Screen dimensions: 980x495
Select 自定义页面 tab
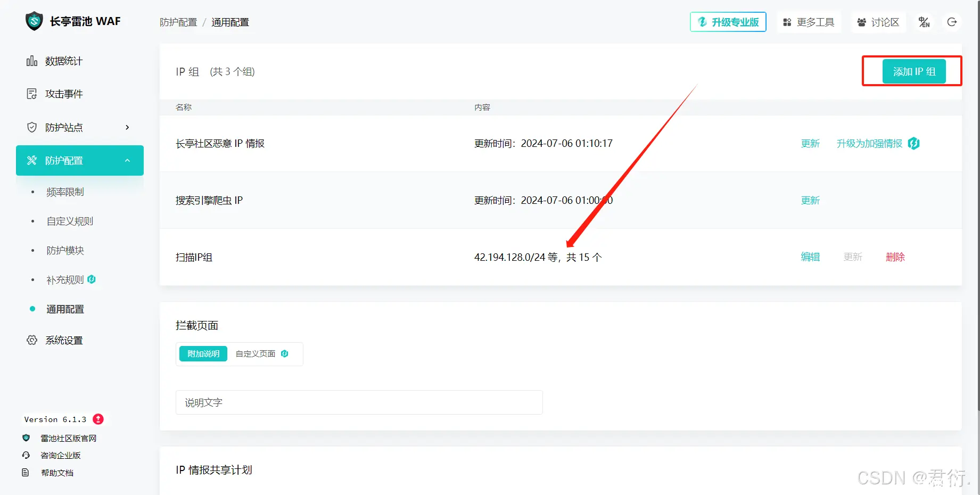[x=256, y=354]
